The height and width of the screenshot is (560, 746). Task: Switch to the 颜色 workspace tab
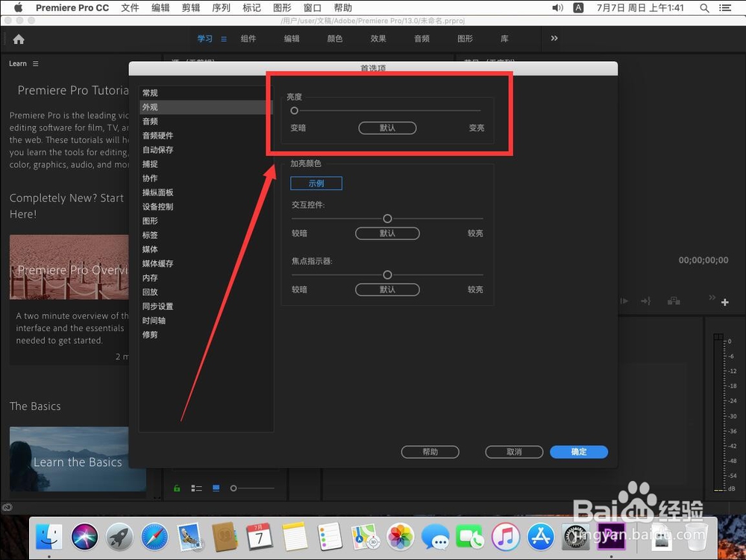[x=335, y=39]
